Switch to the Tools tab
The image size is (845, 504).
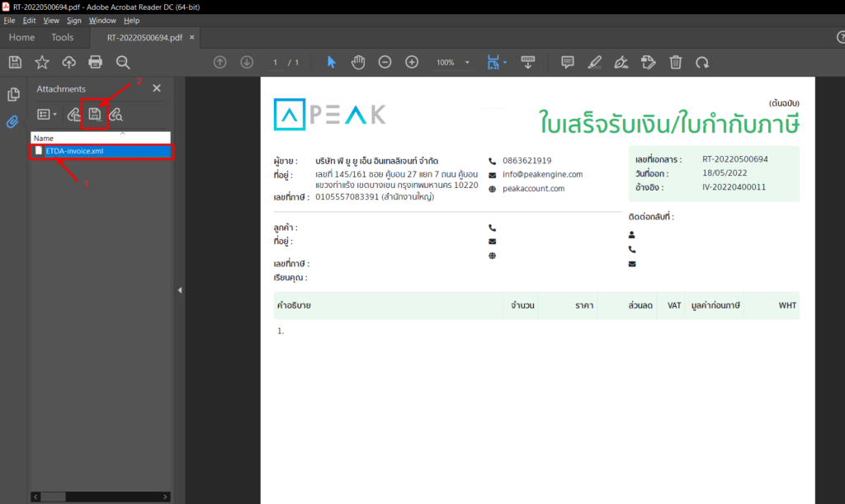pos(63,37)
